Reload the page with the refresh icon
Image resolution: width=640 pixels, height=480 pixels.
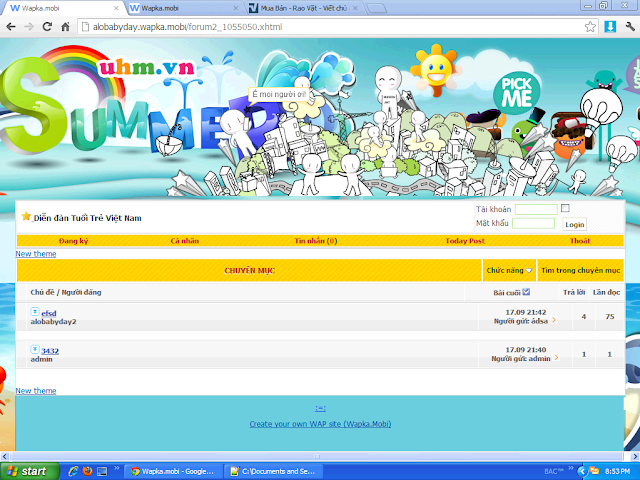(x=49, y=25)
